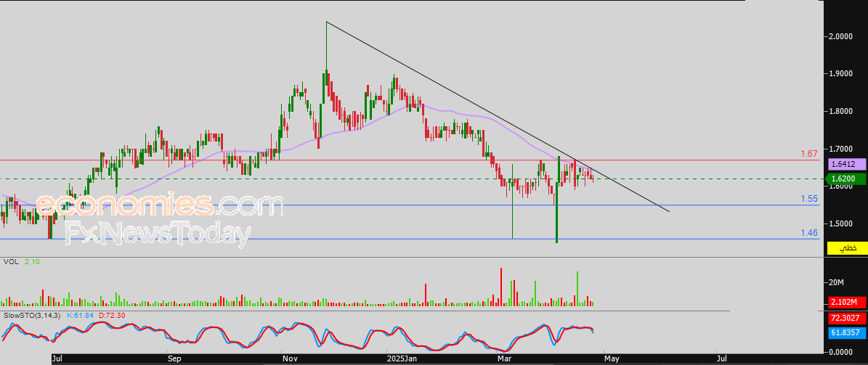
Task: Select the blue horizontal line at 1.55
Action: point(410,205)
